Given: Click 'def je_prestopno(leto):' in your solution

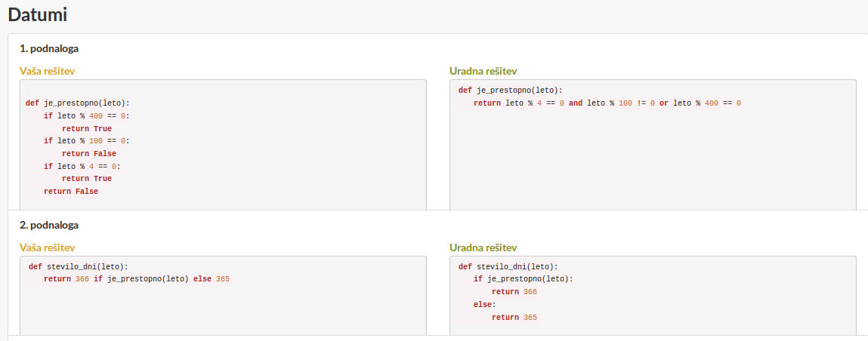Looking at the screenshot, I should click(x=77, y=103).
